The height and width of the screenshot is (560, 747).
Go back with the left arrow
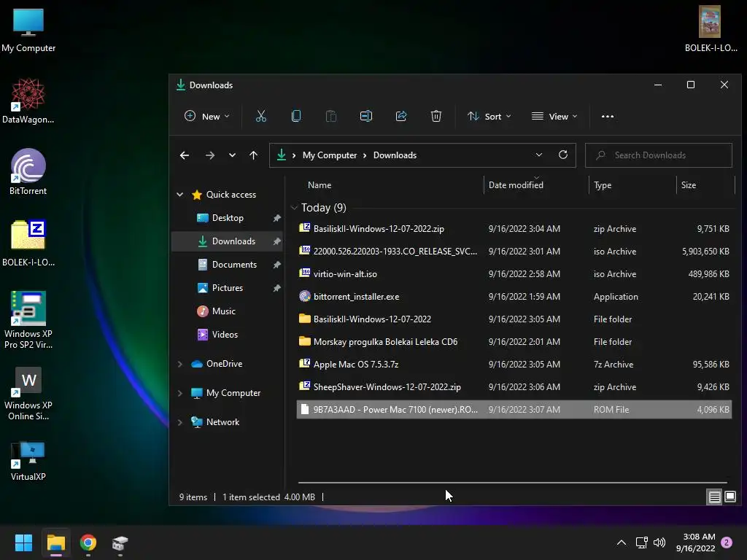point(185,155)
